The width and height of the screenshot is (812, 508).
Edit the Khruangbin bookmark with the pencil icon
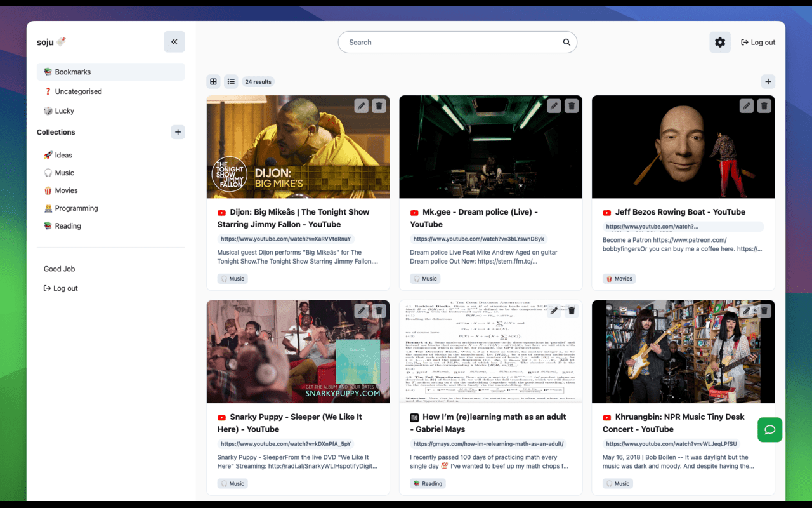pyautogui.click(x=746, y=311)
